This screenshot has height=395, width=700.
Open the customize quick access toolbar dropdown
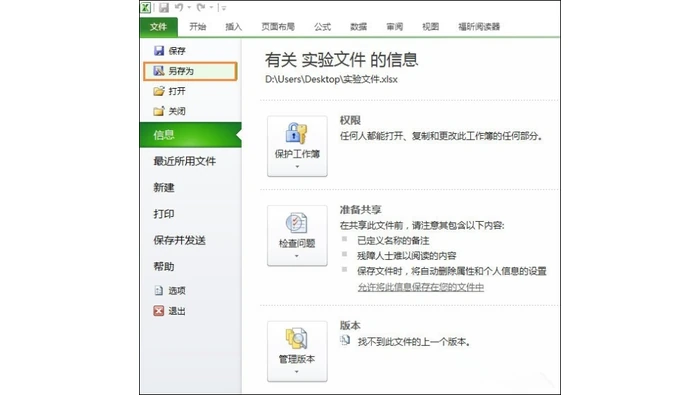click(224, 8)
